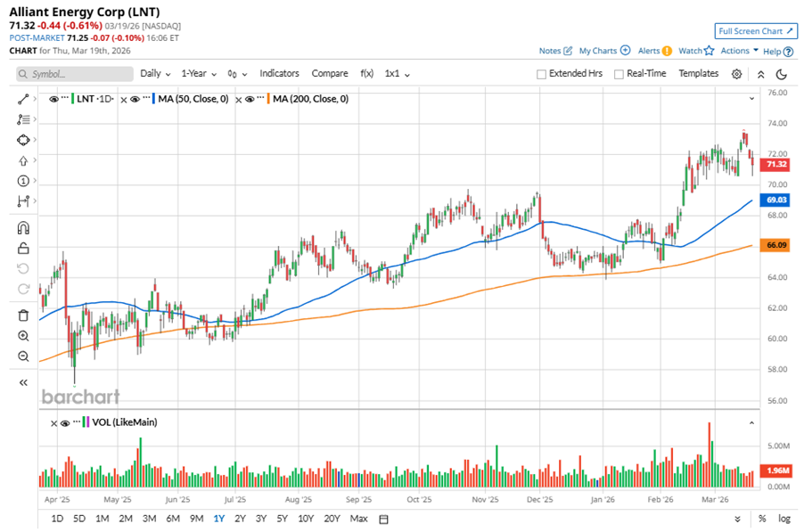Remove the VOL (LikeMain) indicator
Image resolution: width=804 pixels, height=532 pixels.
click(53, 423)
